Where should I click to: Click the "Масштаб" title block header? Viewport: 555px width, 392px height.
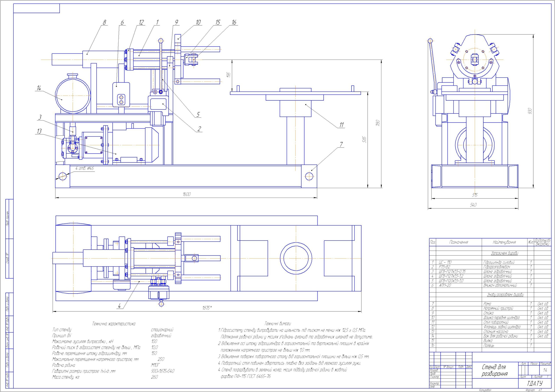click(545, 363)
